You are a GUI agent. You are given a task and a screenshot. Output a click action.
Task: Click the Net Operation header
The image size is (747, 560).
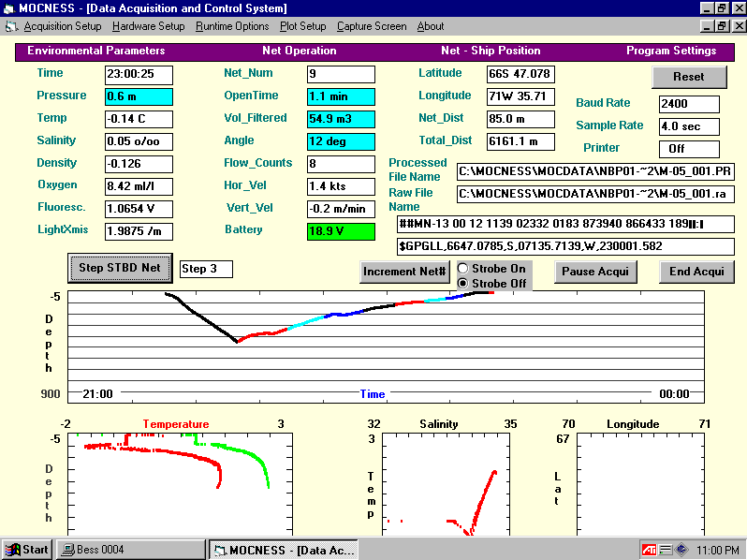pos(300,51)
